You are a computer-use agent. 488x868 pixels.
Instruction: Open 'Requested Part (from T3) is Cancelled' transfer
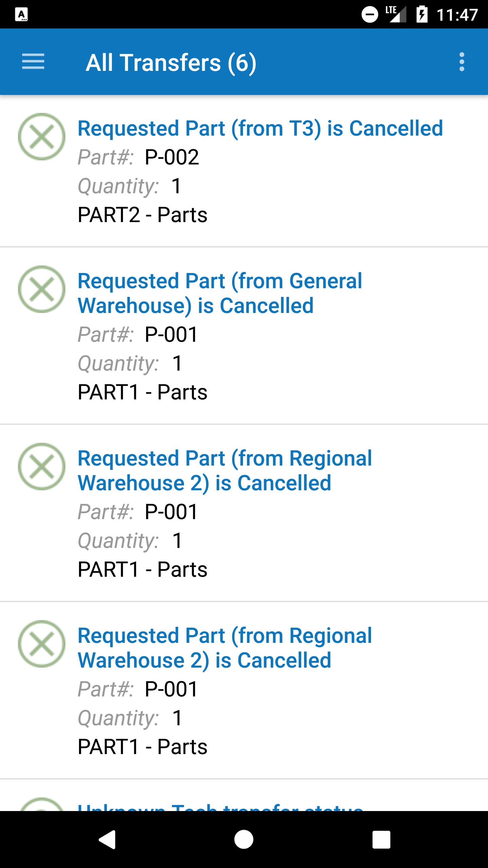(260, 129)
